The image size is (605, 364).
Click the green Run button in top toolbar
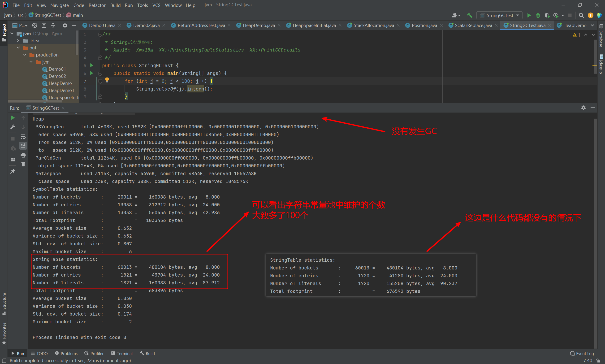click(529, 15)
